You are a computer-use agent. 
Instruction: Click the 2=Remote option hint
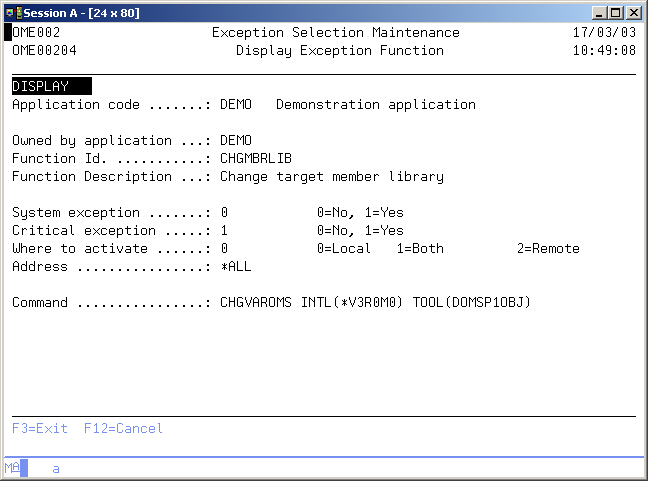548,248
